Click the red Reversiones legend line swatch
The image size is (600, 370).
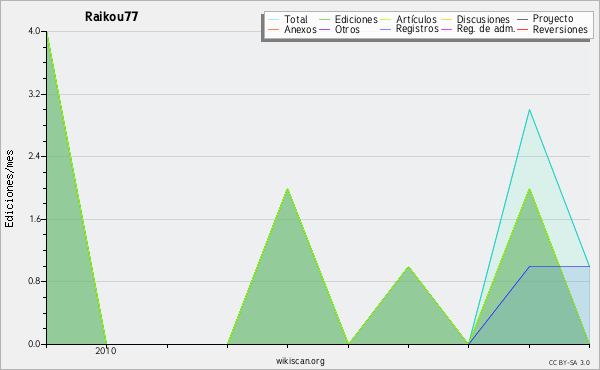523,29
